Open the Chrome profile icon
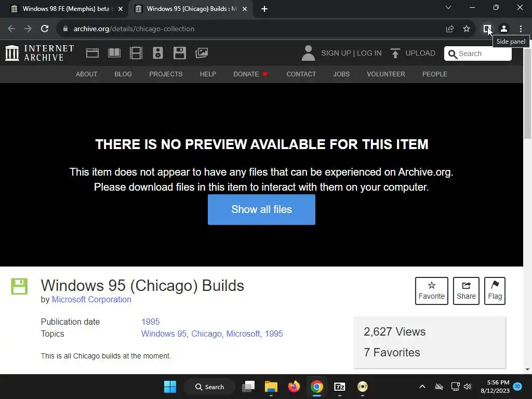Image resolution: width=532 pixels, height=399 pixels. click(504, 29)
